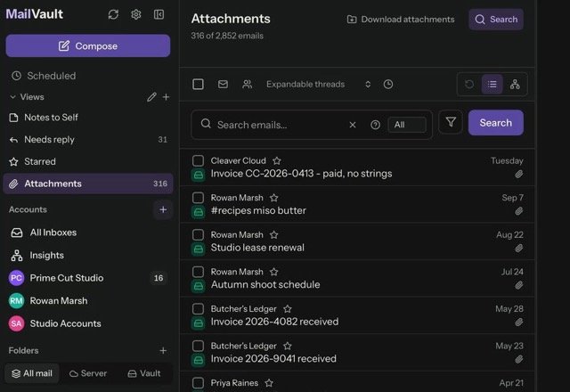The width and height of the screenshot is (570, 392).
Task: Open the Expandable threads dropdown
Action: click(319, 85)
